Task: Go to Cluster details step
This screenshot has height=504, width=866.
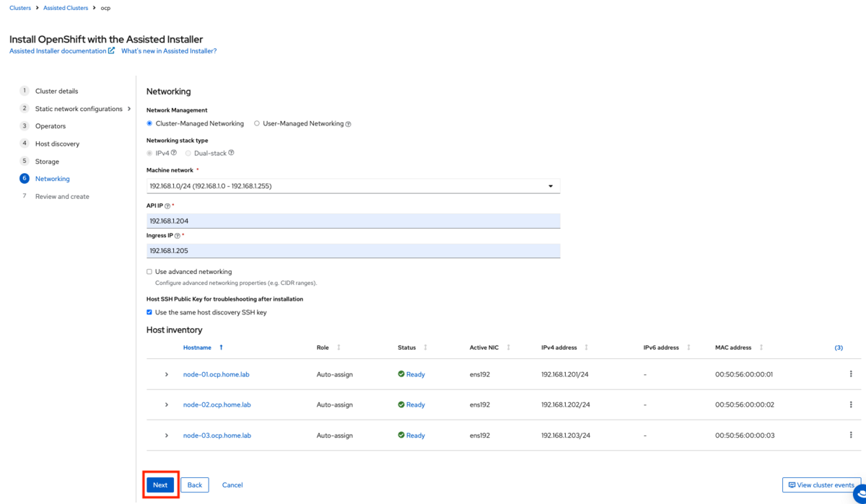Action: (56, 91)
